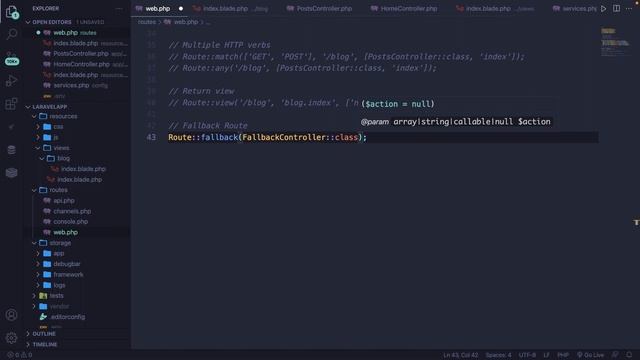This screenshot has height=360, width=640.
Task: Click the Multiple HTTP verbs comment
Action: pyautogui.click(x=219, y=45)
